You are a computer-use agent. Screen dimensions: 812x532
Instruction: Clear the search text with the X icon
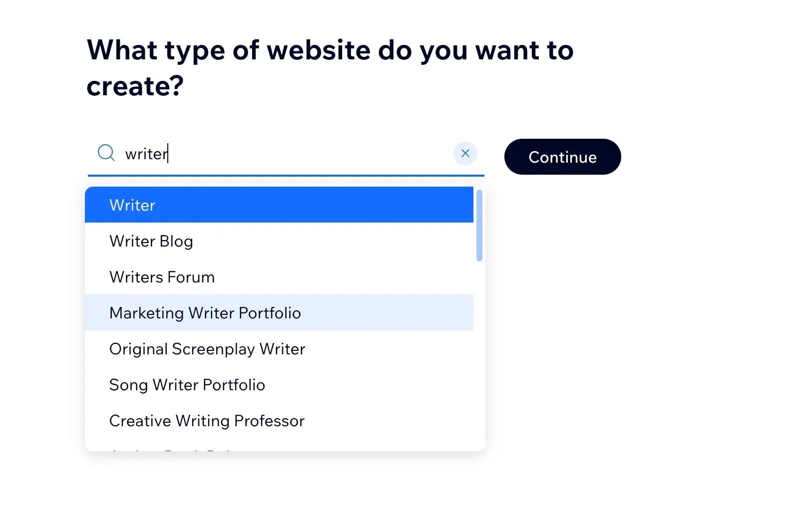coord(465,153)
